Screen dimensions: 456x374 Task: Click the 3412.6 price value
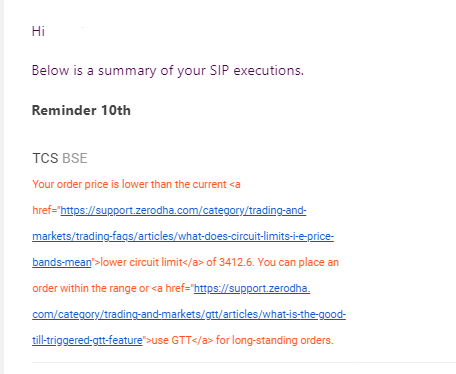point(236,262)
